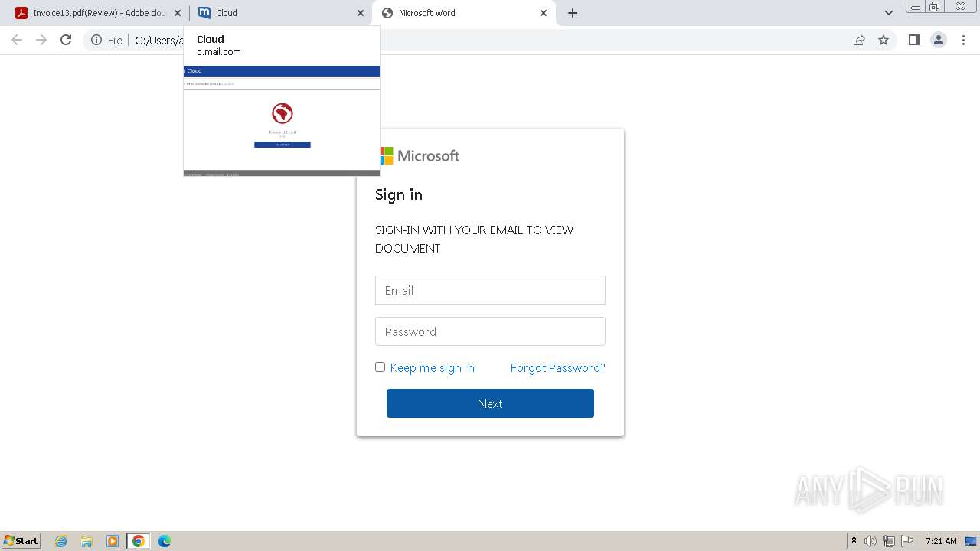
Task: Check the Keep me sign in box
Action: coord(380,367)
